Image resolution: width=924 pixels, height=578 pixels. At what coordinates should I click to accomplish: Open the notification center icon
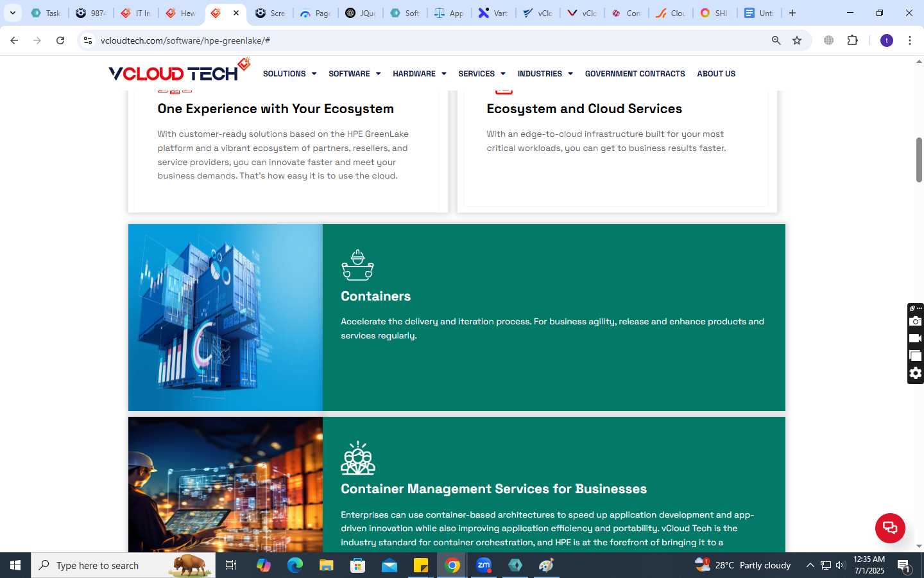point(904,565)
